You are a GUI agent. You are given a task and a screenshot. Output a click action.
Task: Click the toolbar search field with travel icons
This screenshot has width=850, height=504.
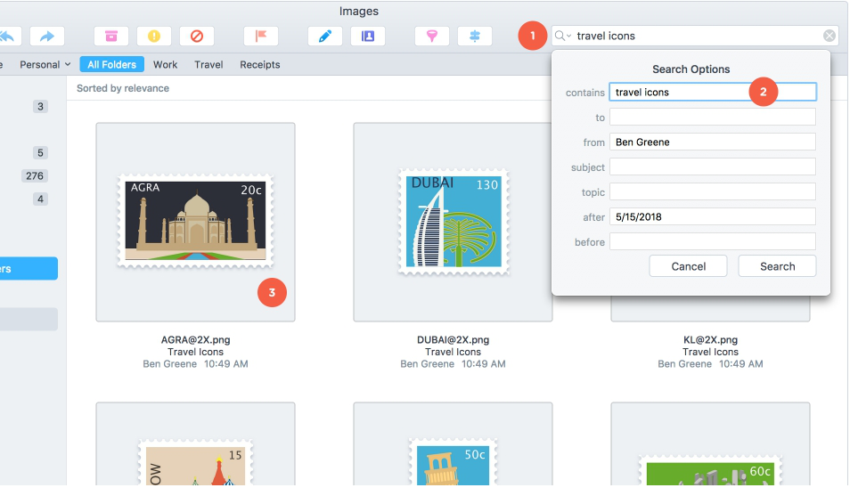[696, 36]
